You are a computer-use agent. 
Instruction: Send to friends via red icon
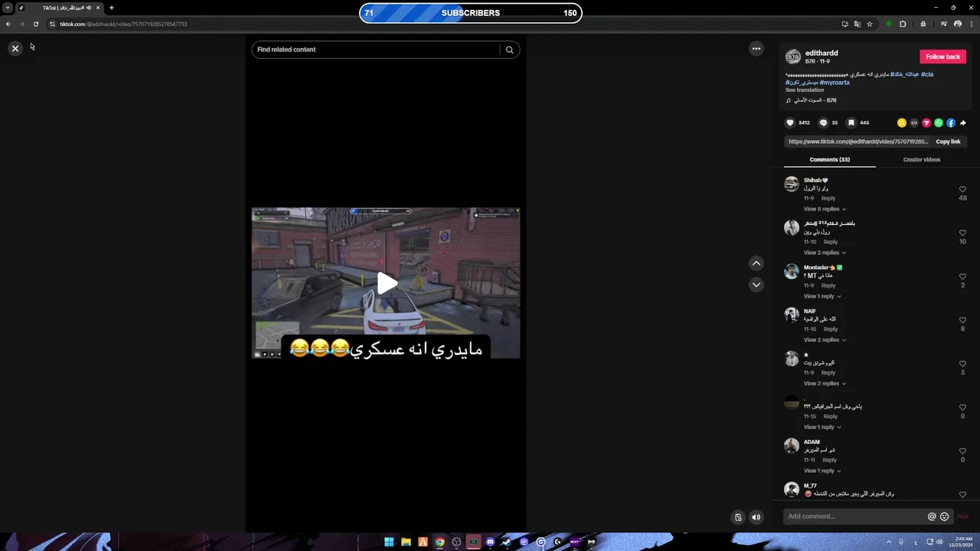pos(926,122)
